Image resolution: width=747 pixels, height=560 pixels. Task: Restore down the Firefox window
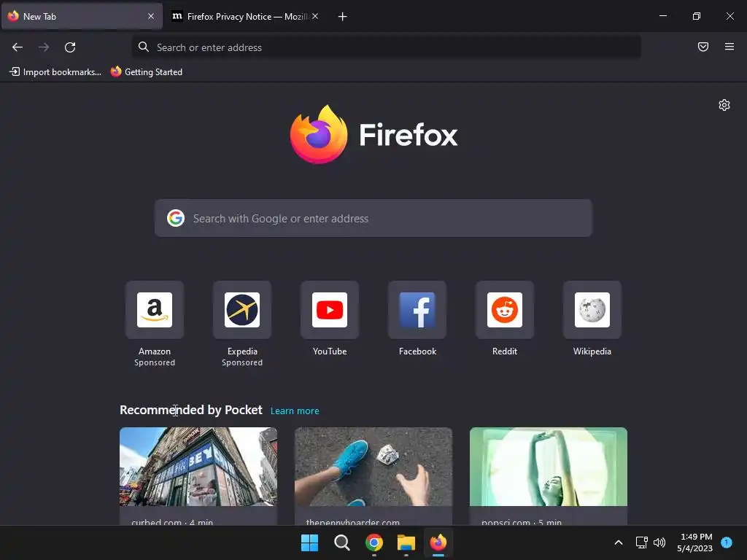[x=697, y=16]
